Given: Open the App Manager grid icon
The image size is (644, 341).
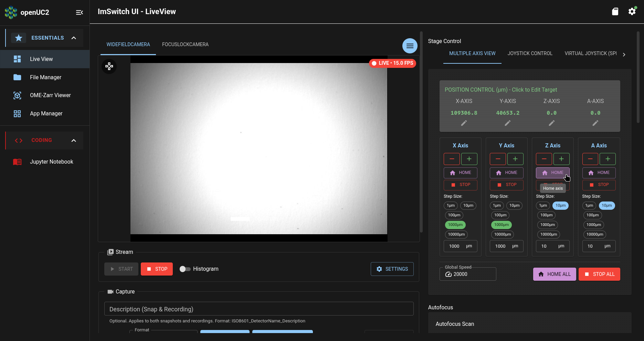Looking at the screenshot, I should click(x=17, y=113).
